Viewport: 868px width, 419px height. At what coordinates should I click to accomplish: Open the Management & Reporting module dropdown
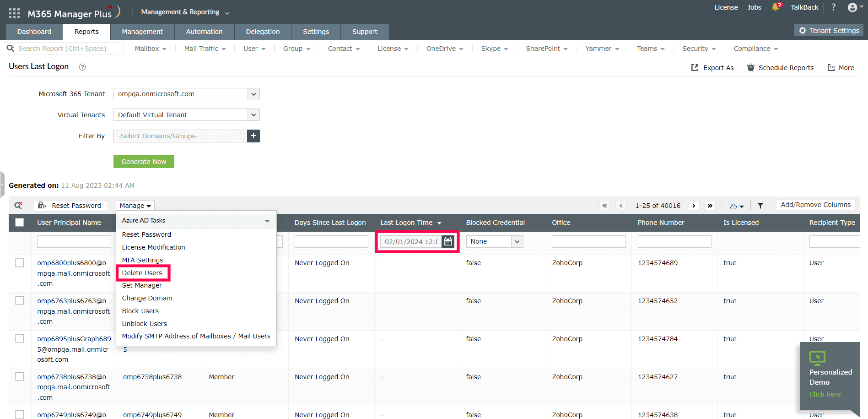[x=185, y=12]
